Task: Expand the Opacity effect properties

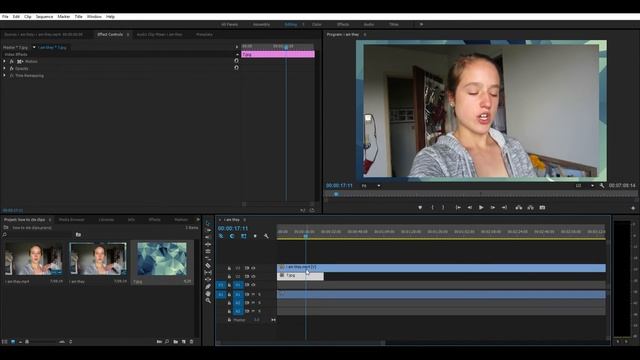Action: point(4,69)
